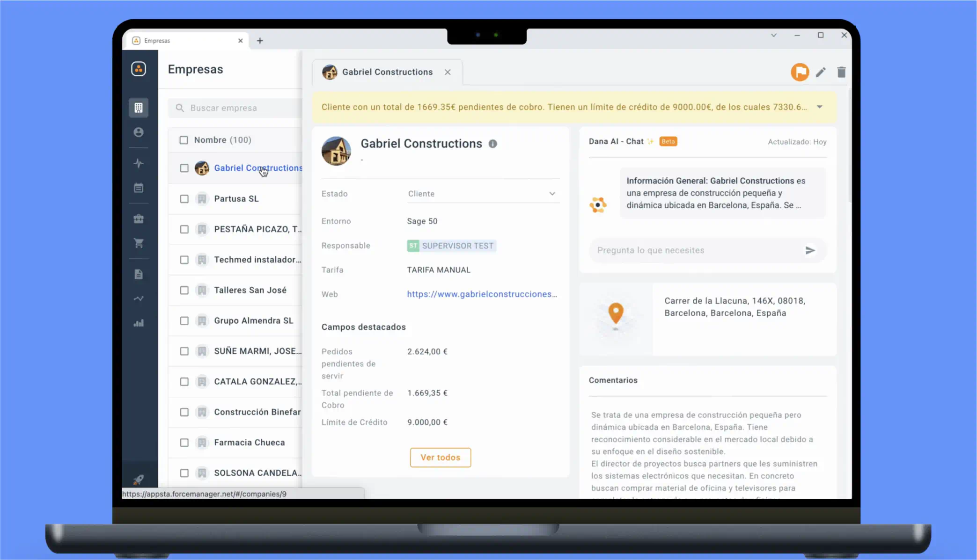This screenshot has width=977, height=560.
Task: Click the 1.669,35 € pending amount
Action: 427,393
